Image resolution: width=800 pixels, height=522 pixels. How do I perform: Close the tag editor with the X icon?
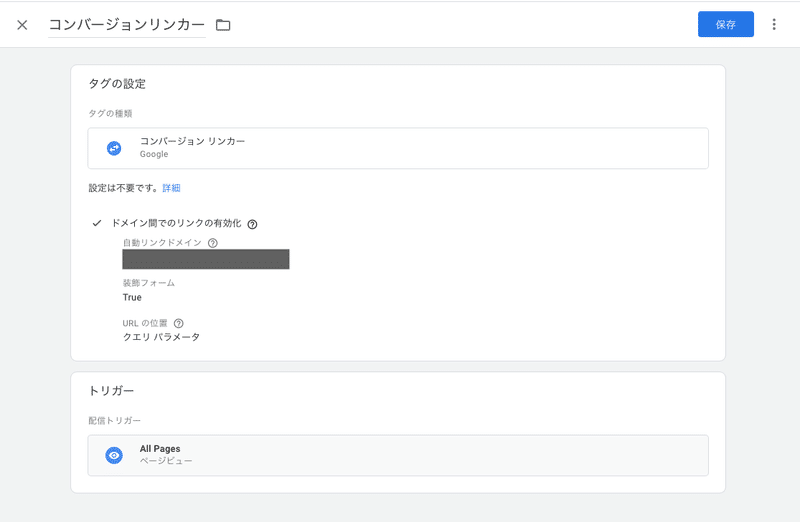pos(22,25)
